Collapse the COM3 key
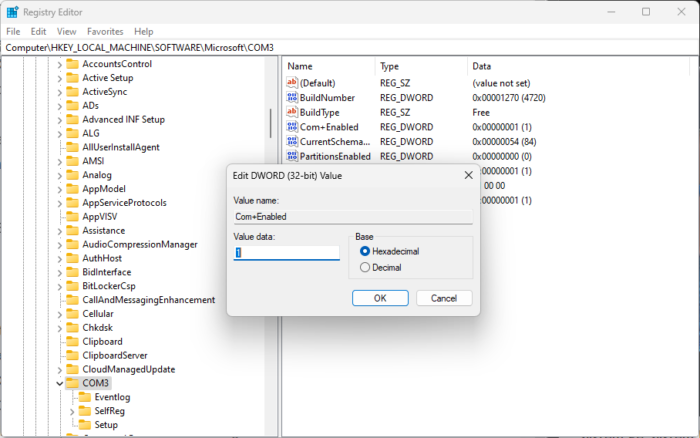The width and height of the screenshot is (700, 438). point(59,384)
